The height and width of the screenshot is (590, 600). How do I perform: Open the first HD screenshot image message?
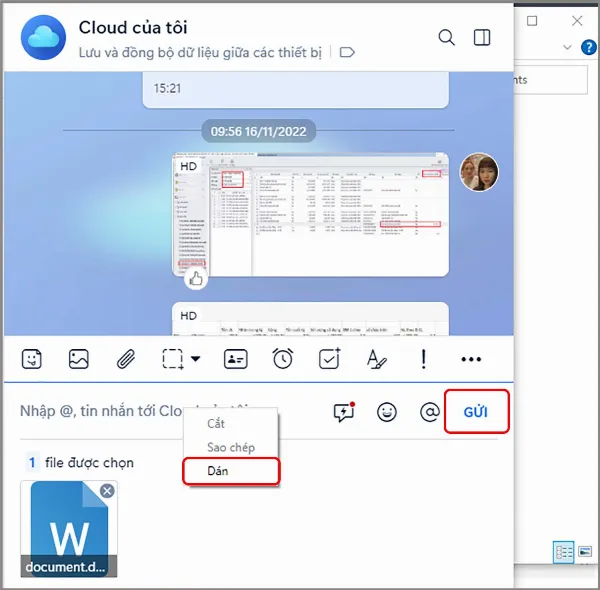[310, 214]
